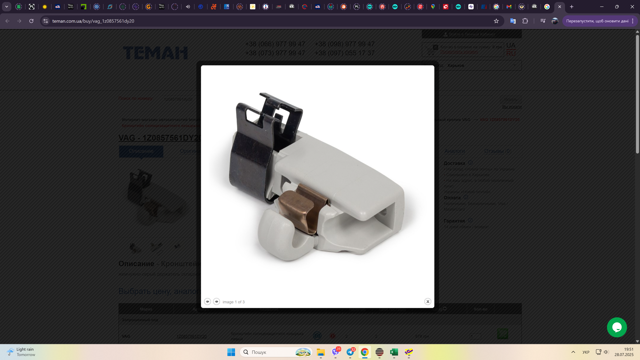The height and width of the screenshot is (360, 640).
Task: Open the Viber app in taskbar
Action: (336, 352)
